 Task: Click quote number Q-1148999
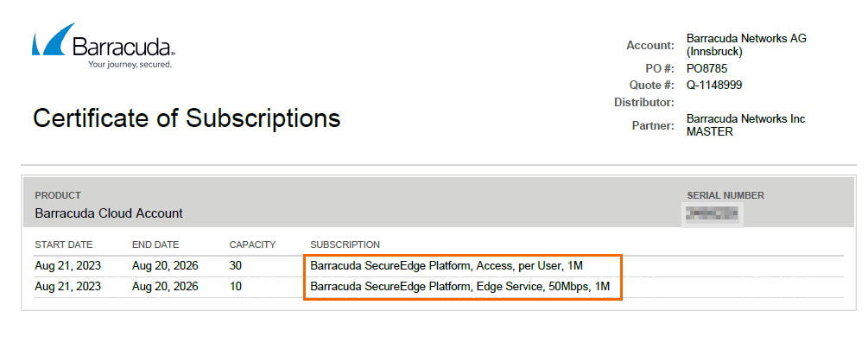click(714, 86)
